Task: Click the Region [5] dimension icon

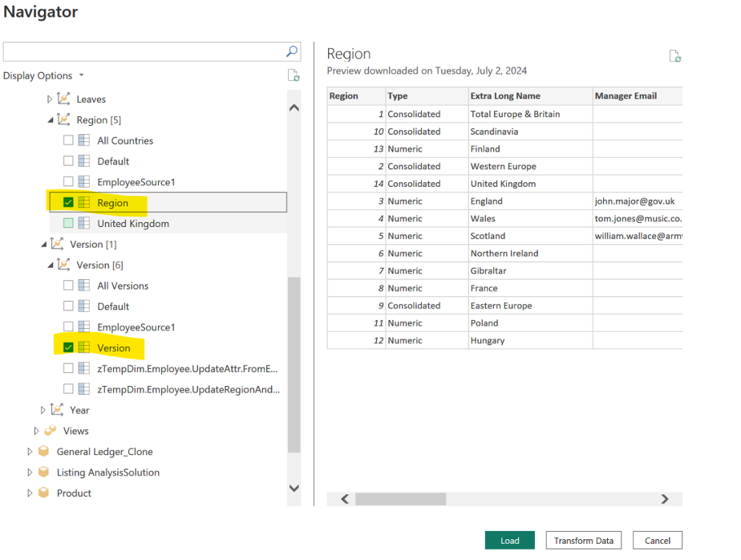Action: point(63,120)
